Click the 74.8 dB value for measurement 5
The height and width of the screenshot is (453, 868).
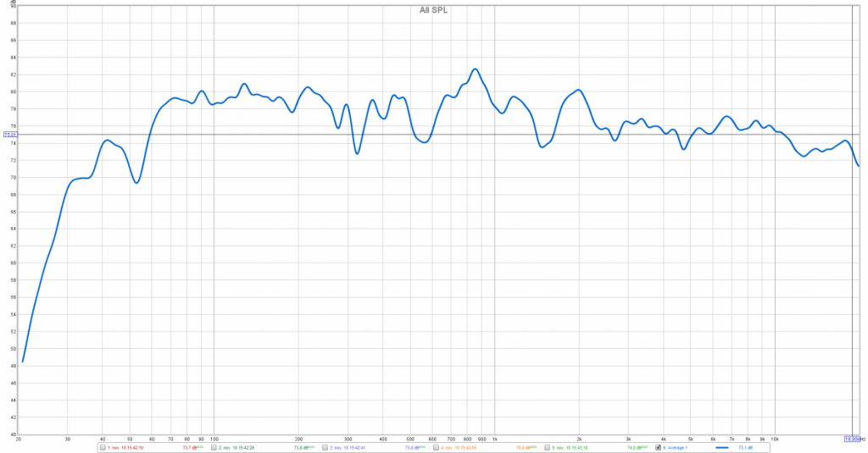click(x=637, y=447)
